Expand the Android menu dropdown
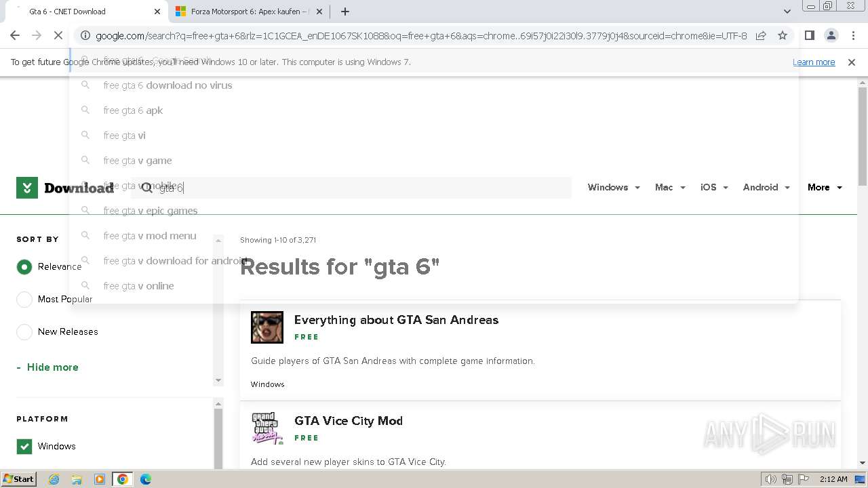The image size is (868, 488). [x=766, y=188]
